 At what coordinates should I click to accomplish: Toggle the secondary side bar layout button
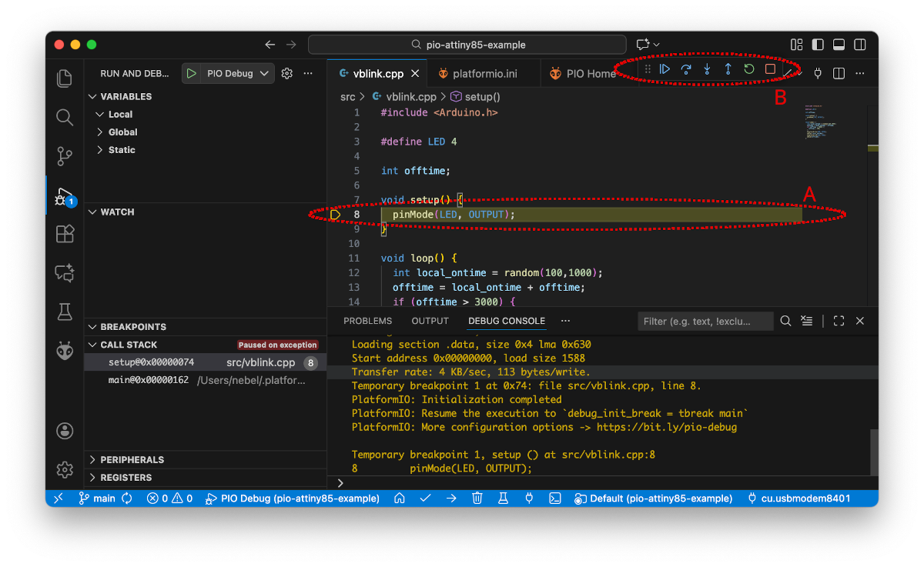[859, 45]
